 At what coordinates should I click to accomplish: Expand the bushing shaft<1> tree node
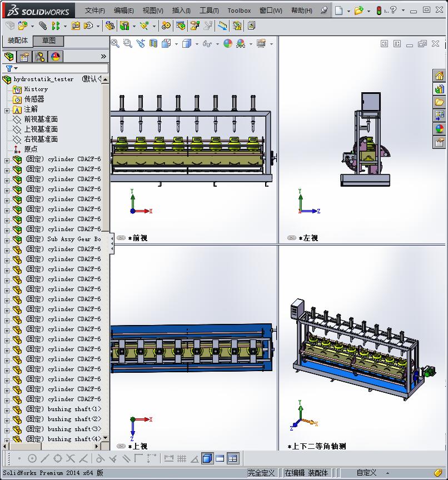pos(7,410)
